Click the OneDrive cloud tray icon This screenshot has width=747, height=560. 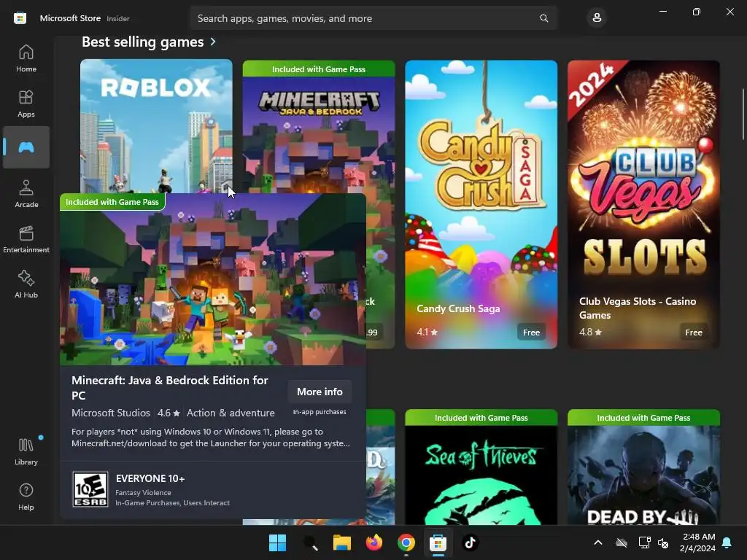[622, 542]
